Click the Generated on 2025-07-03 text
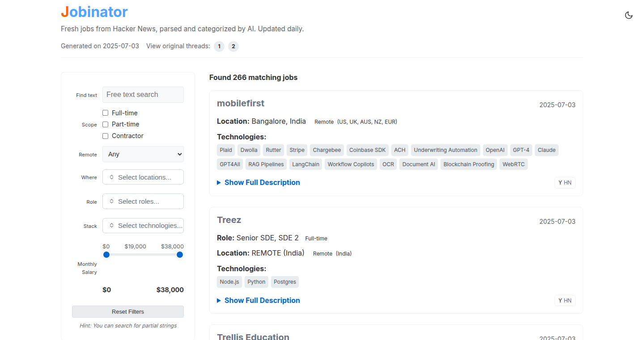The width and height of the screenshot is (644, 340). pos(100,46)
